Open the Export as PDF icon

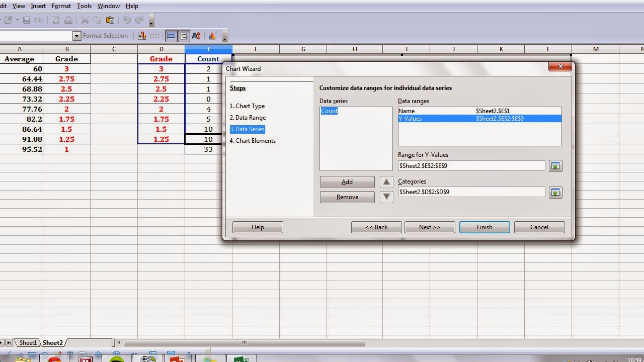56,20
